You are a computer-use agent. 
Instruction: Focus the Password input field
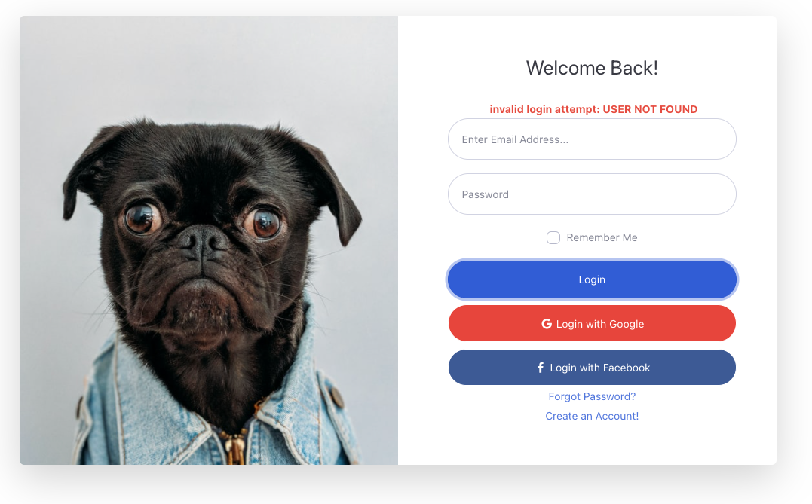[592, 194]
